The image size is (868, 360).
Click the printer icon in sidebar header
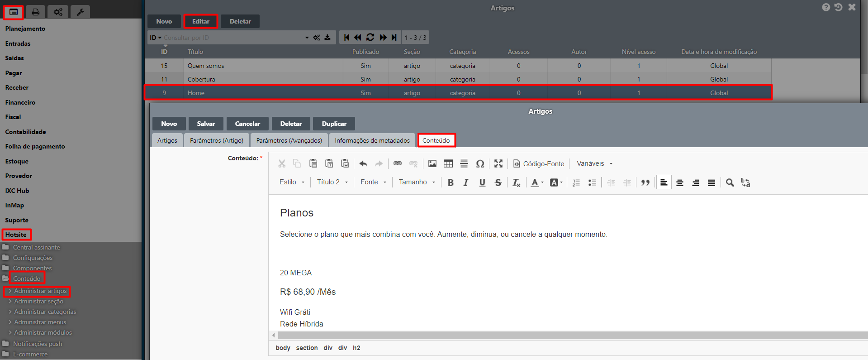[x=35, y=12]
